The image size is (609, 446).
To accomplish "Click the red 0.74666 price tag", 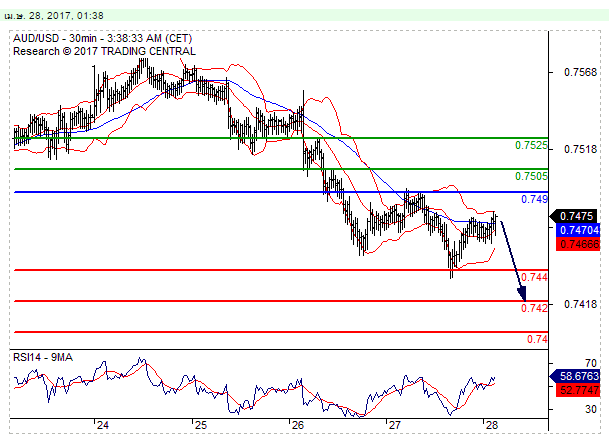I will [x=578, y=244].
